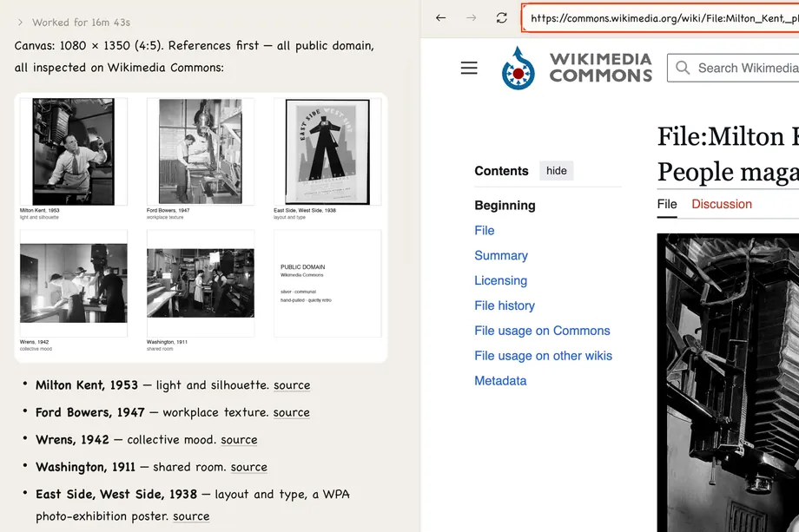Click the "Milton Kent, 1953" bold list text
The width and height of the screenshot is (799, 532).
point(87,385)
